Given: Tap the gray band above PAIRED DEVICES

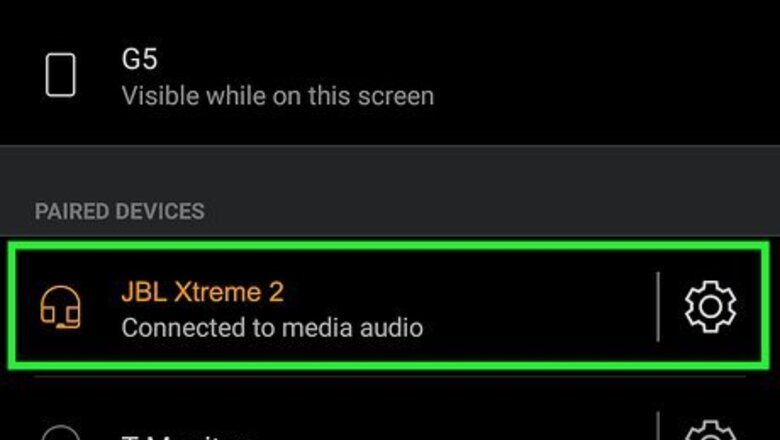Looking at the screenshot, I should tap(390, 169).
